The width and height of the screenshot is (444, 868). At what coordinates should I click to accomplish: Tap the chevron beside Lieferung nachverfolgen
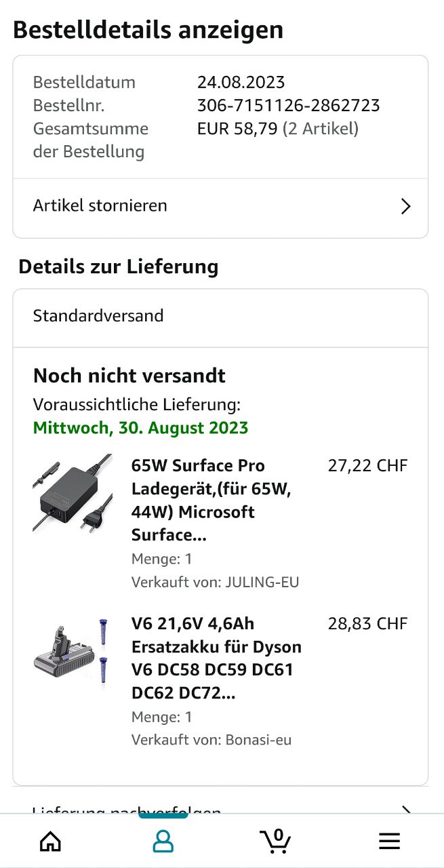(405, 809)
